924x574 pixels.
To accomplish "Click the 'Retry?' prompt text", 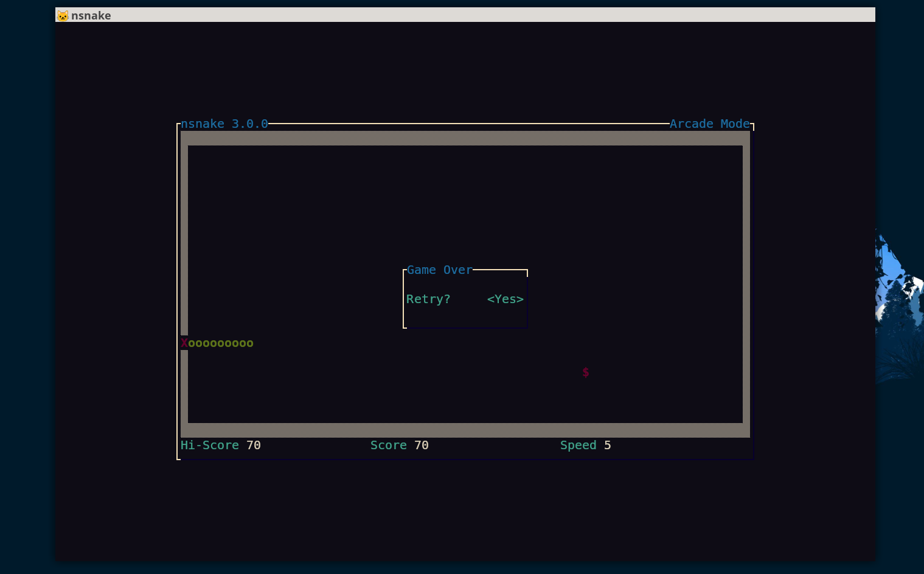I will 428,299.
